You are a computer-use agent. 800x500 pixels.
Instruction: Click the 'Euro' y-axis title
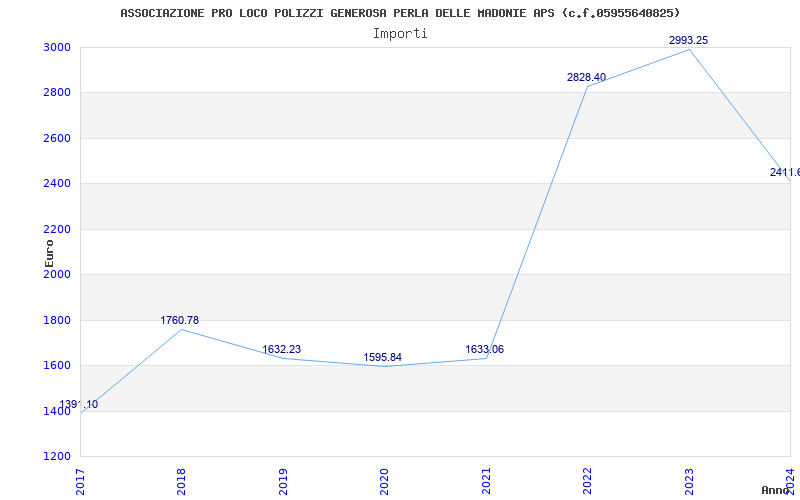click(49, 253)
